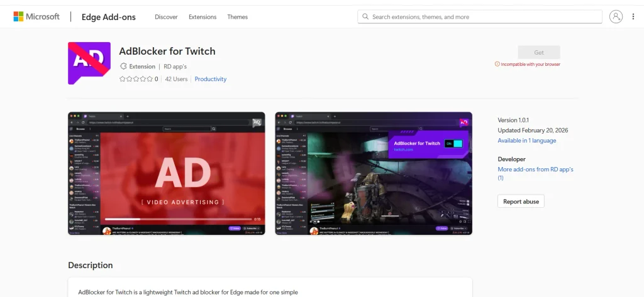Open Available in 1 language link
The height and width of the screenshot is (297, 644).
[527, 140]
